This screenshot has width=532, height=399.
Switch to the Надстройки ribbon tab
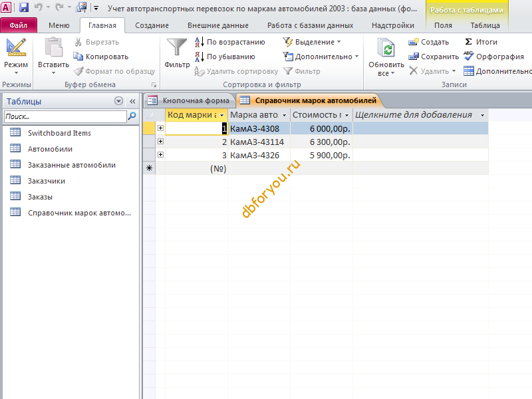click(x=393, y=25)
